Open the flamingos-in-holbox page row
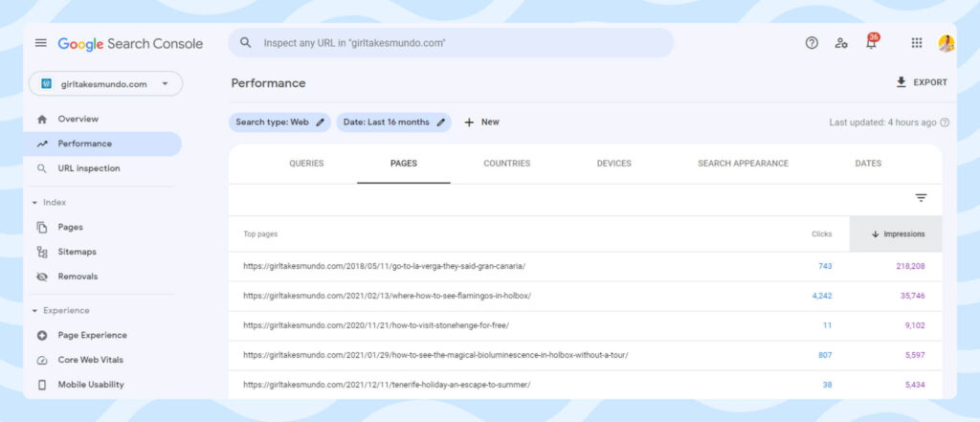The width and height of the screenshot is (980, 422). pos(585,297)
